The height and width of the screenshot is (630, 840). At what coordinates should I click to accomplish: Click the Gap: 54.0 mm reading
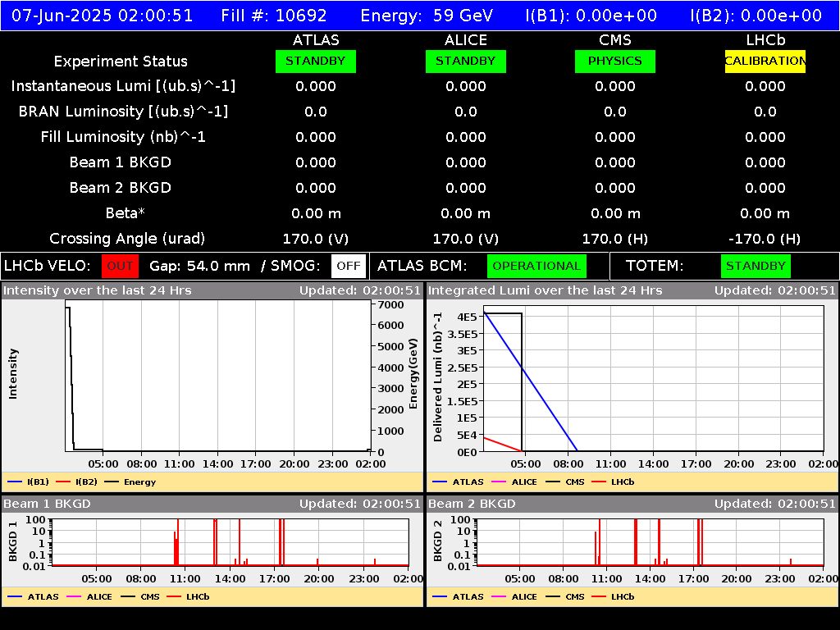click(x=199, y=267)
